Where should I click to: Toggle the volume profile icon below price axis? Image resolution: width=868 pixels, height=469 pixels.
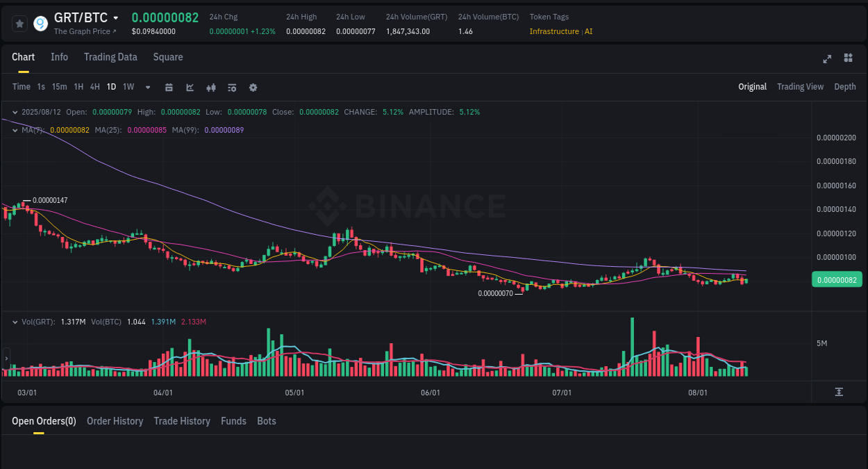coord(838,392)
